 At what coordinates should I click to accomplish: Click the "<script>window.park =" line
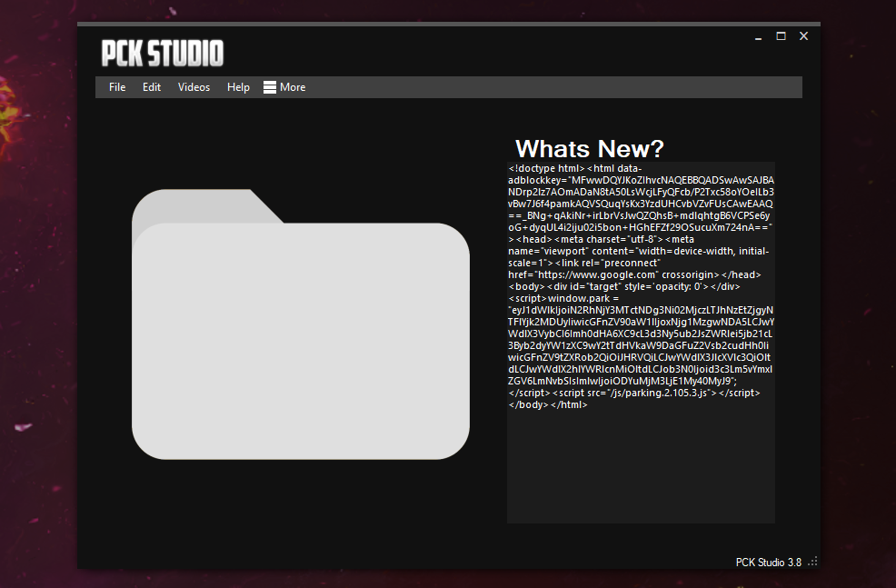click(563, 298)
